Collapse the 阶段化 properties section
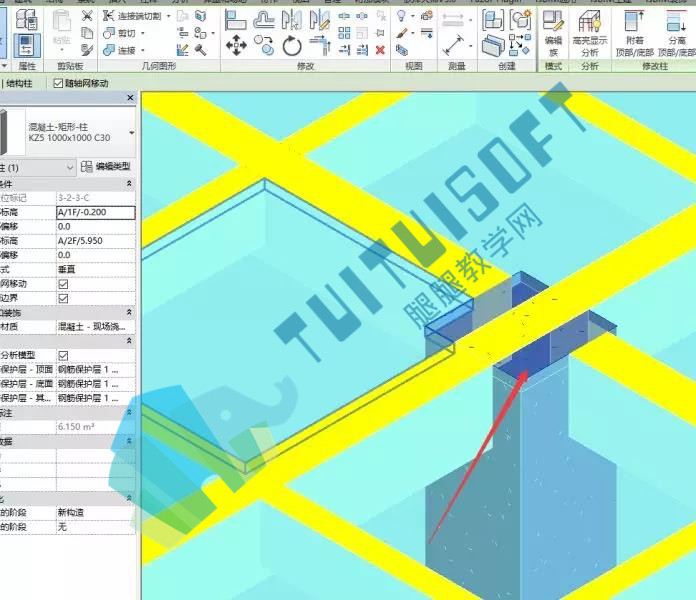This screenshot has width=696, height=600. [x=129, y=498]
